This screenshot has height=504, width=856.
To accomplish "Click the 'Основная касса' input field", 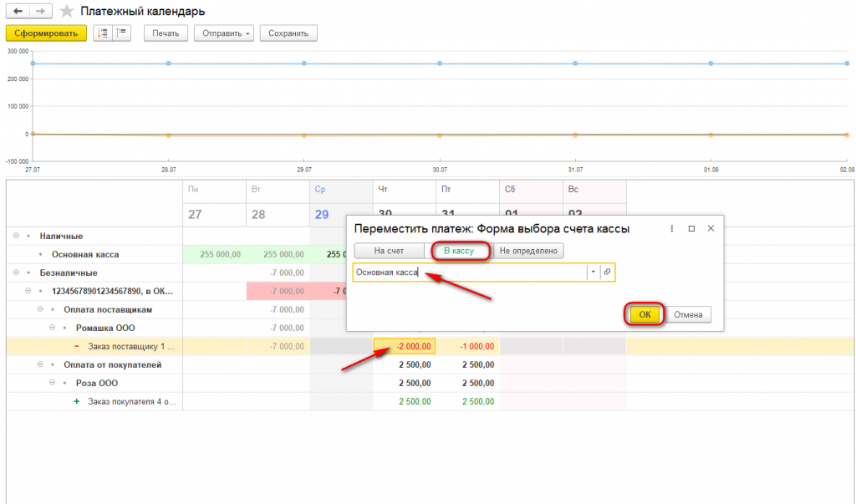I will 470,272.
